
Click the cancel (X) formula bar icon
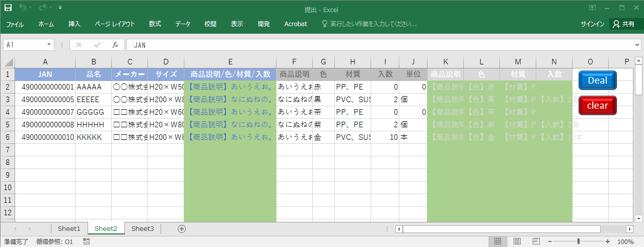coord(79,45)
